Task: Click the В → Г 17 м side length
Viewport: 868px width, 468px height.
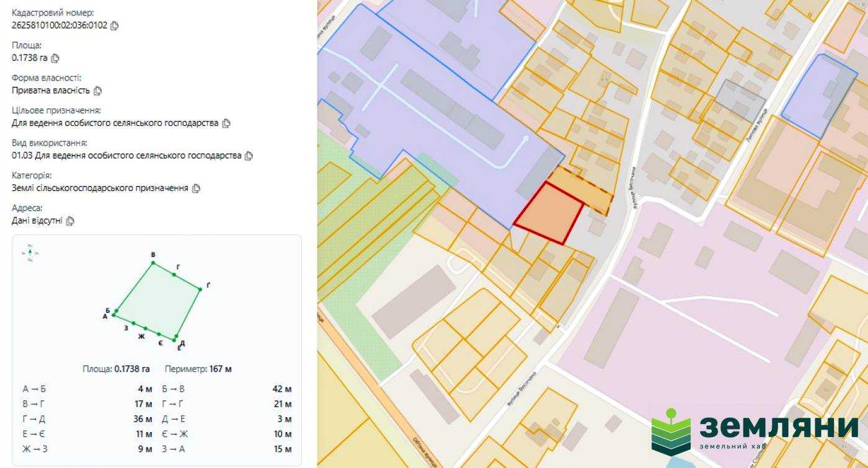Action: pyautogui.click(x=87, y=404)
